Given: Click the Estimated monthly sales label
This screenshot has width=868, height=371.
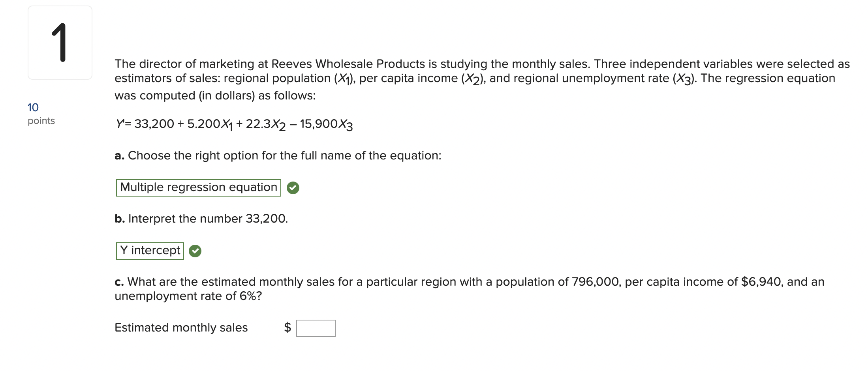Looking at the screenshot, I should coord(181,328).
